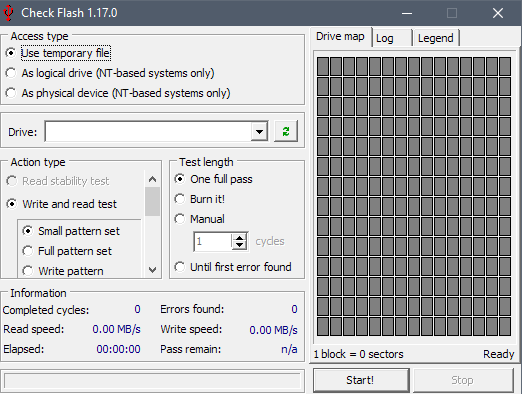Click the Elapsed '00:00:00' value

[x=118, y=349]
